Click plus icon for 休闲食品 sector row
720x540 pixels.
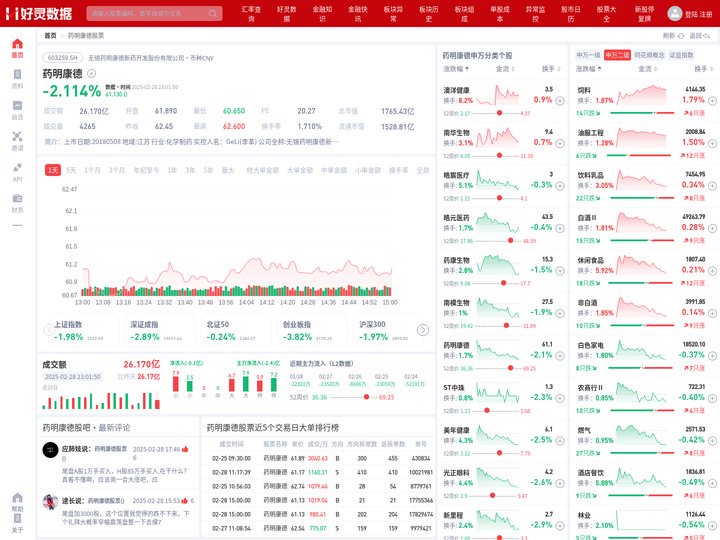[x=712, y=271]
